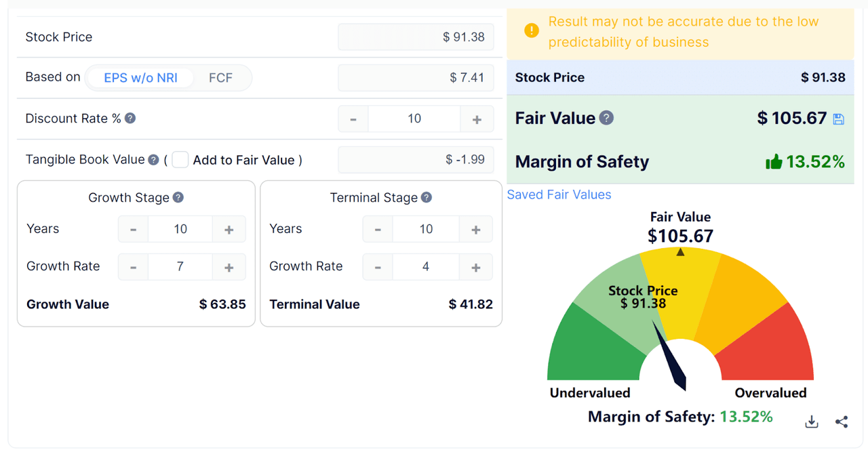Switch calculation basis to FCF
The width and height of the screenshot is (868, 452).
click(x=221, y=77)
